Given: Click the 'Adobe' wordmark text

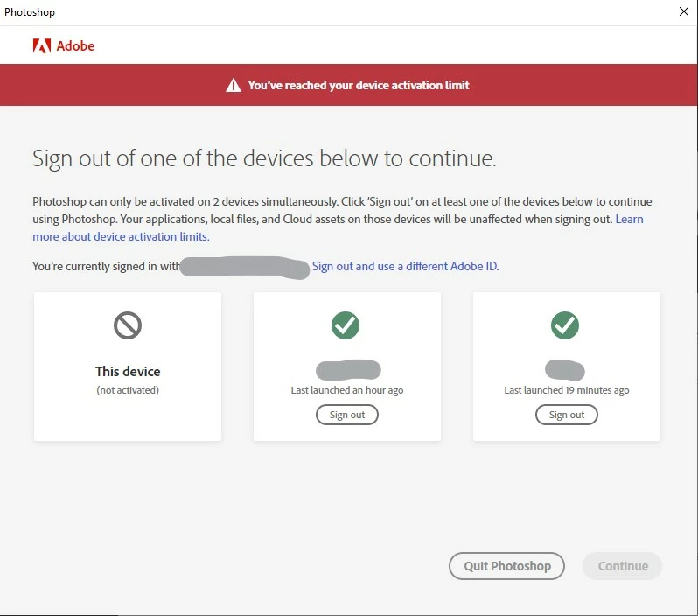Looking at the screenshot, I should tap(75, 46).
